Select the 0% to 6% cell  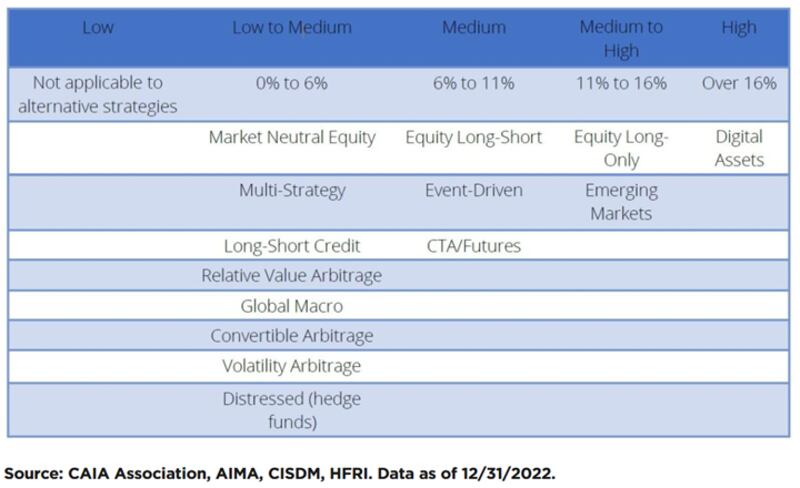tap(292, 83)
